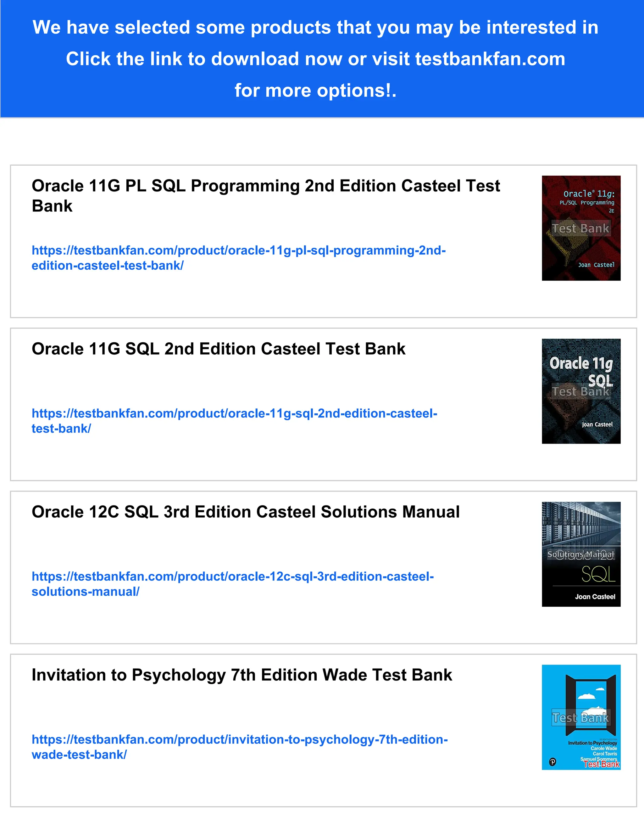
Task: Click the blue header banner text
Action: 315,27
